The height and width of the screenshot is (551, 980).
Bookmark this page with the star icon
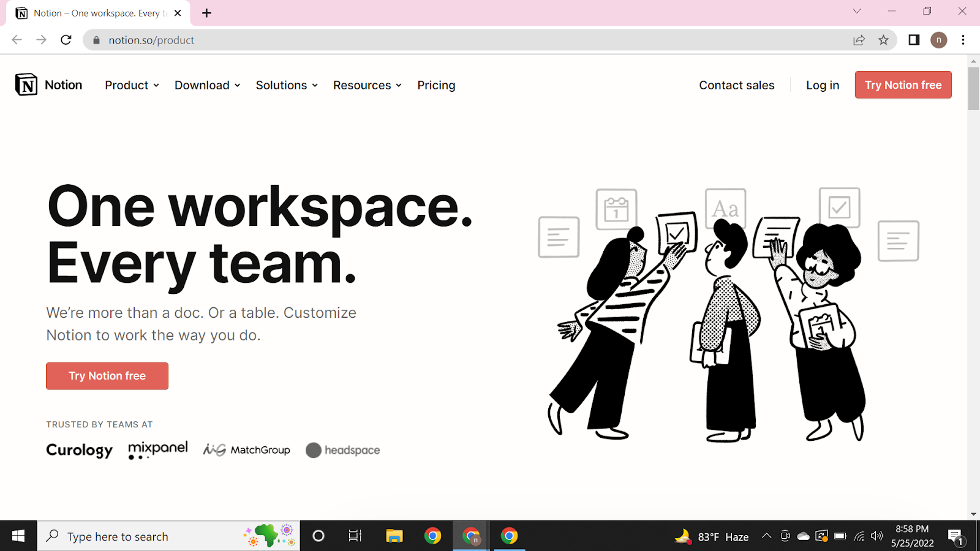point(883,40)
